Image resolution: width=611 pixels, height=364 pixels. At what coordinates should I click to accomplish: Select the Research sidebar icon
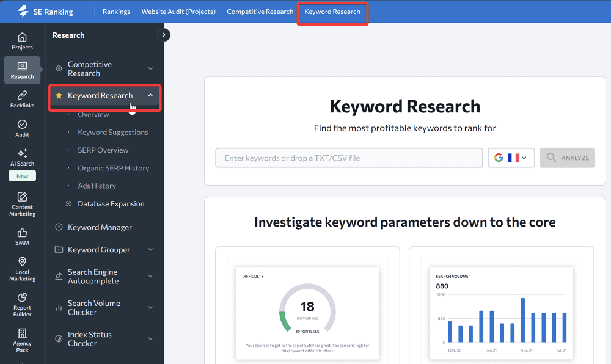(22, 70)
